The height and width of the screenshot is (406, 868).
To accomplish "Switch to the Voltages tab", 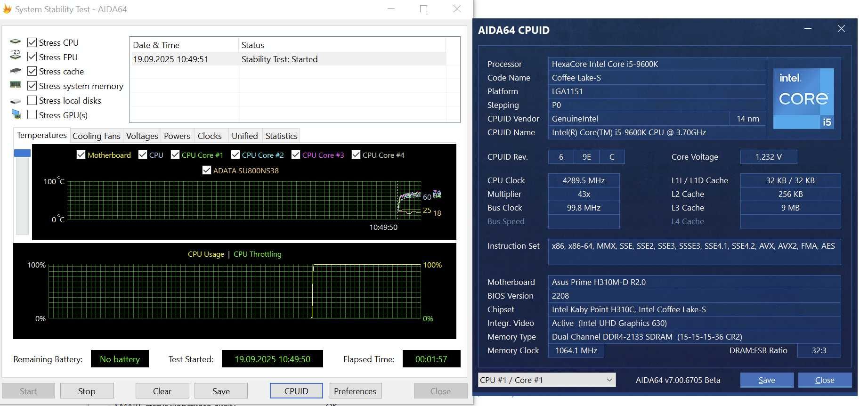I will click(142, 136).
